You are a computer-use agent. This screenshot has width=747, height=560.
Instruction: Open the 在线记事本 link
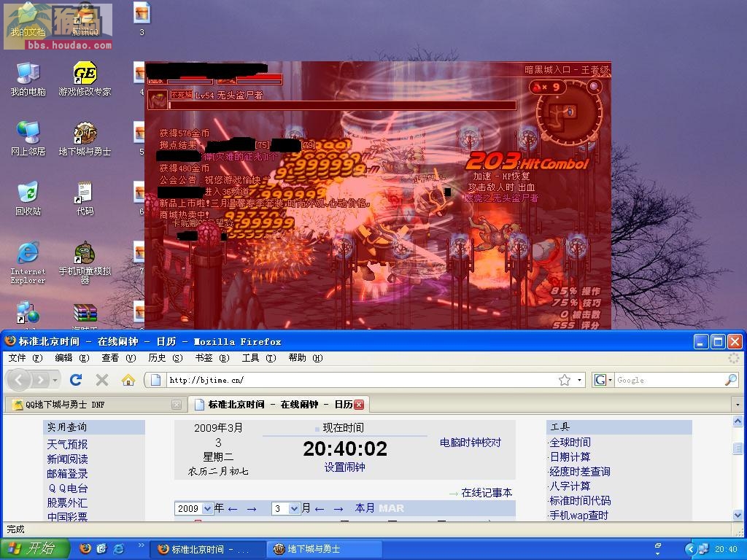pos(487,492)
